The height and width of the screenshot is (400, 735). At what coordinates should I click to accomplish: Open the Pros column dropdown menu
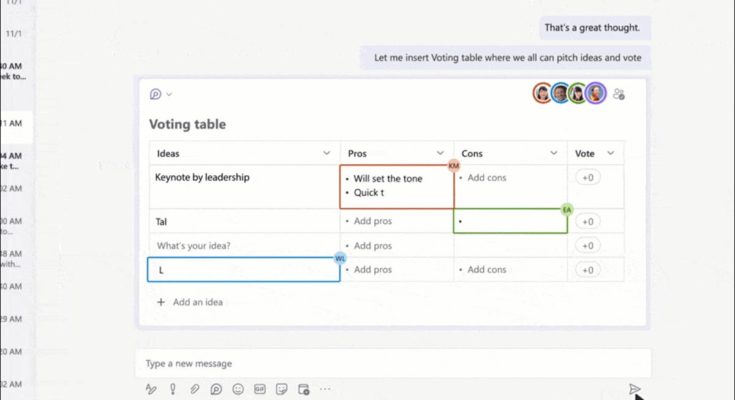440,153
